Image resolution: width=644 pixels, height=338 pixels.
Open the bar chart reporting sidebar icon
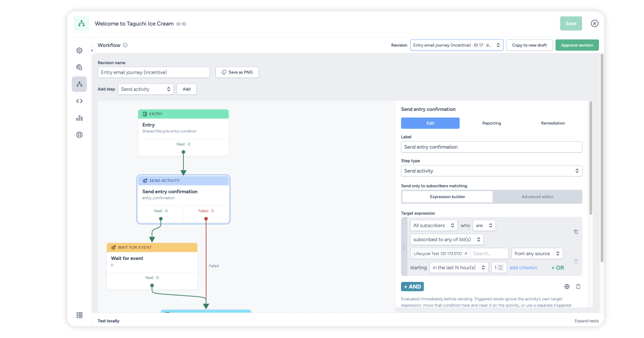pos(79,118)
